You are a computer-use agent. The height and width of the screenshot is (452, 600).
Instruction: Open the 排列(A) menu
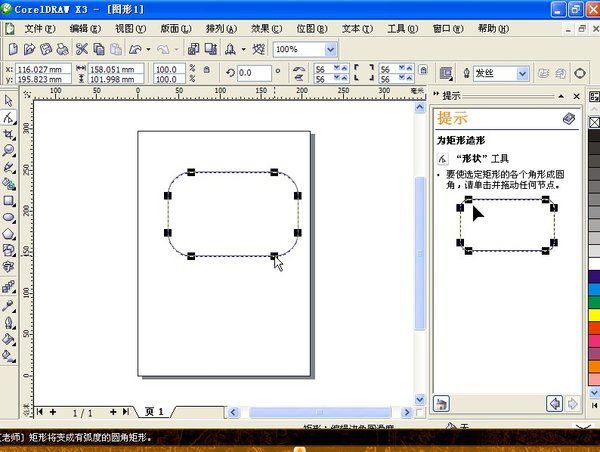click(x=222, y=29)
